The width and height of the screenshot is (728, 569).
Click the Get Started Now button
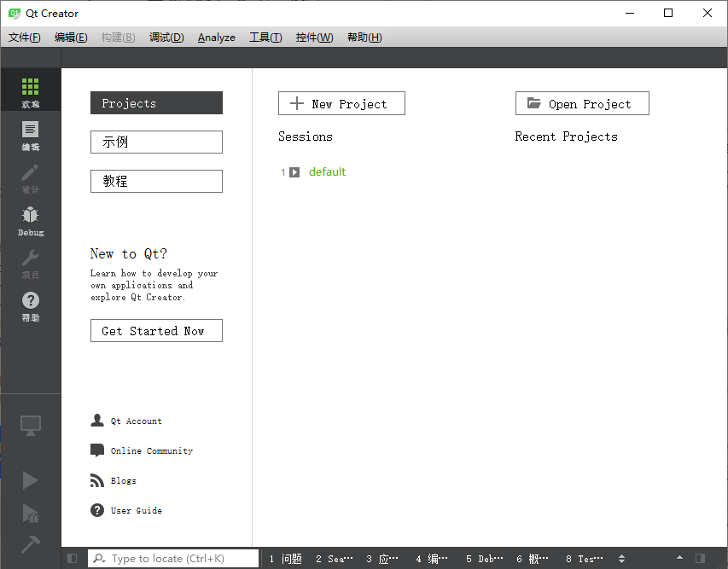(156, 330)
